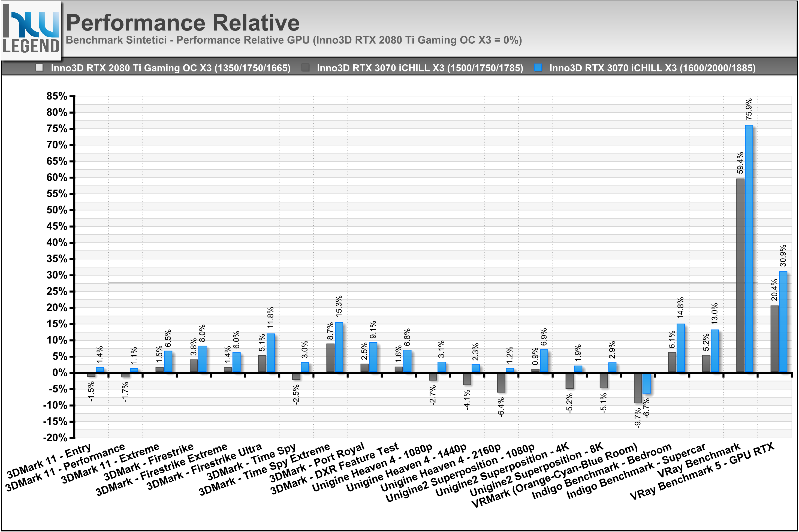The height and width of the screenshot is (532, 799).
Task: Click the 0% y-axis tick label
Action: coord(60,373)
